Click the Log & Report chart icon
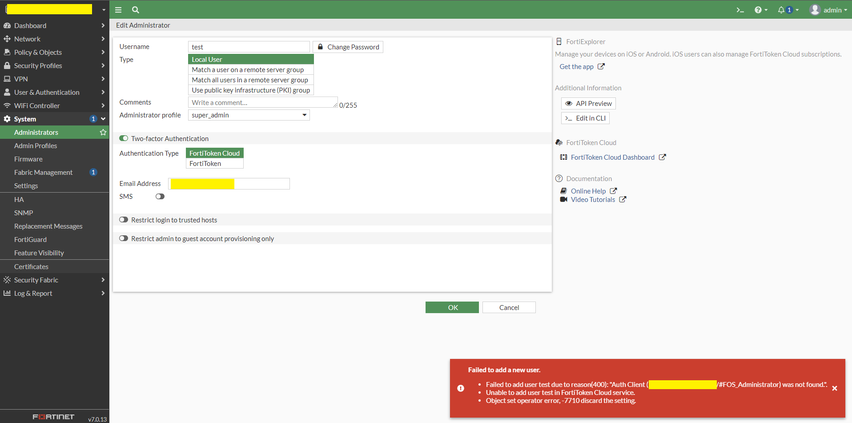The height and width of the screenshot is (423, 852). [x=8, y=294]
